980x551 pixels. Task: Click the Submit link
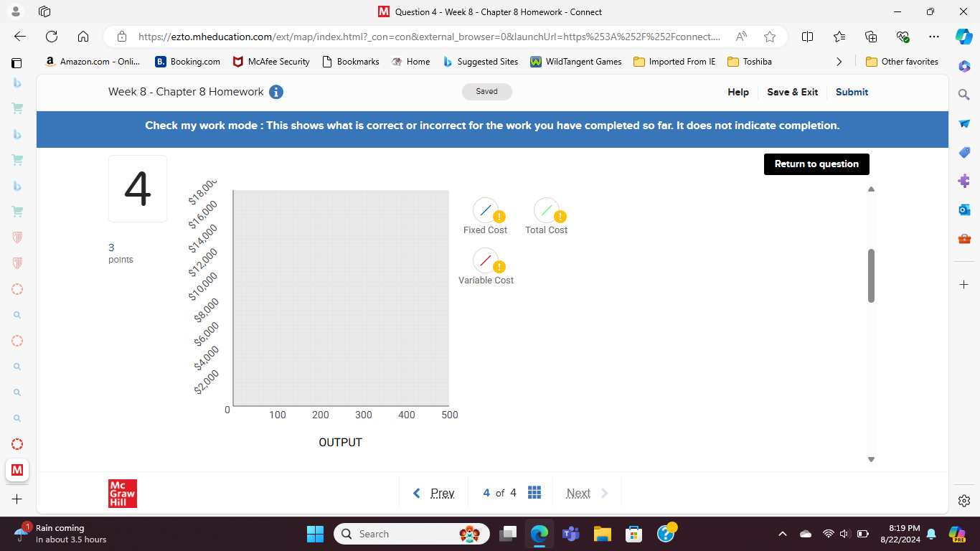[852, 92]
